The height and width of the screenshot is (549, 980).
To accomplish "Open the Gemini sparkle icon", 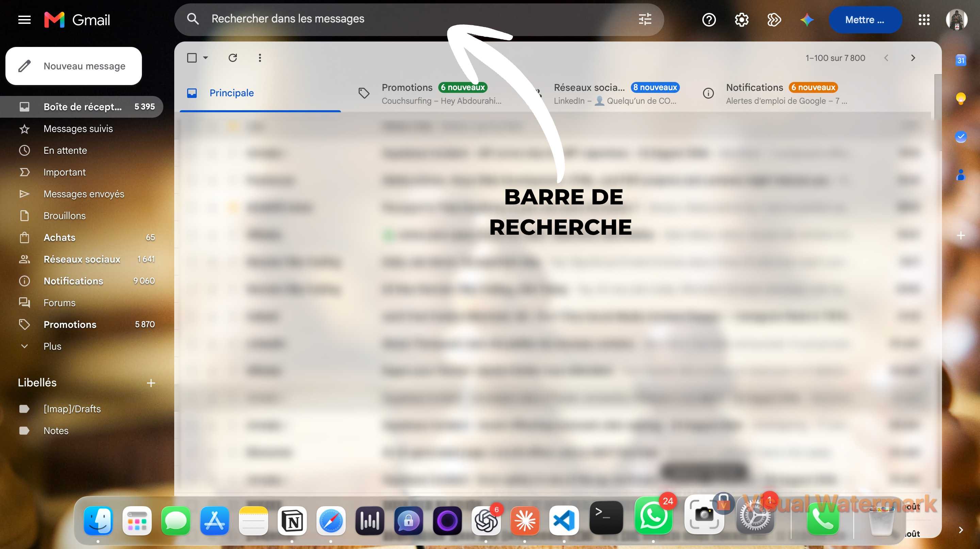I will pyautogui.click(x=806, y=20).
